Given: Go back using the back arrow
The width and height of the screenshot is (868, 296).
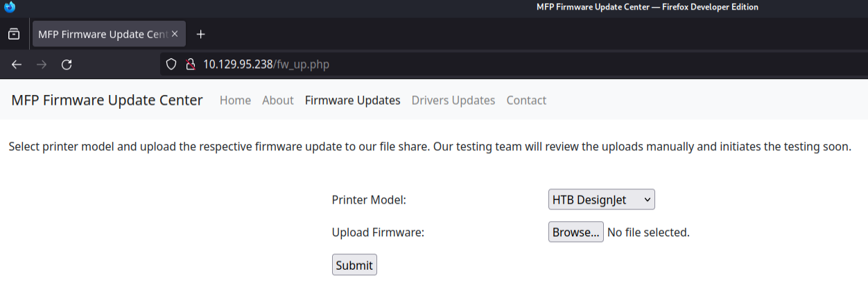Looking at the screenshot, I should tap(17, 64).
